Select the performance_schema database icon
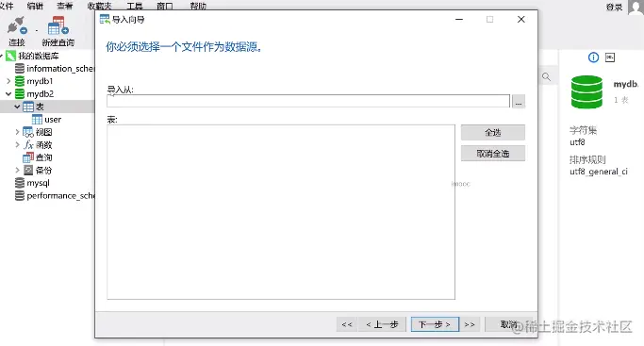The width and height of the screenshot is (644, 346). [19, 196]
